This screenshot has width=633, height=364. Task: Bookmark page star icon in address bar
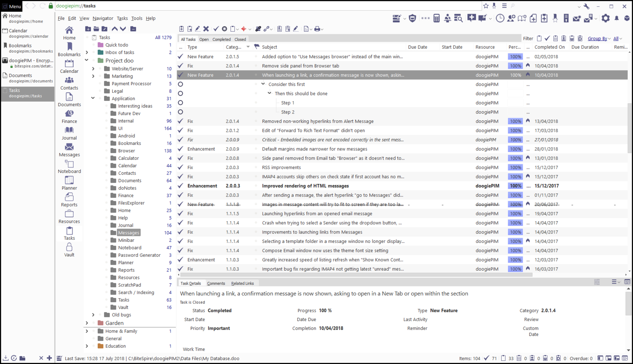click(486, 6)
